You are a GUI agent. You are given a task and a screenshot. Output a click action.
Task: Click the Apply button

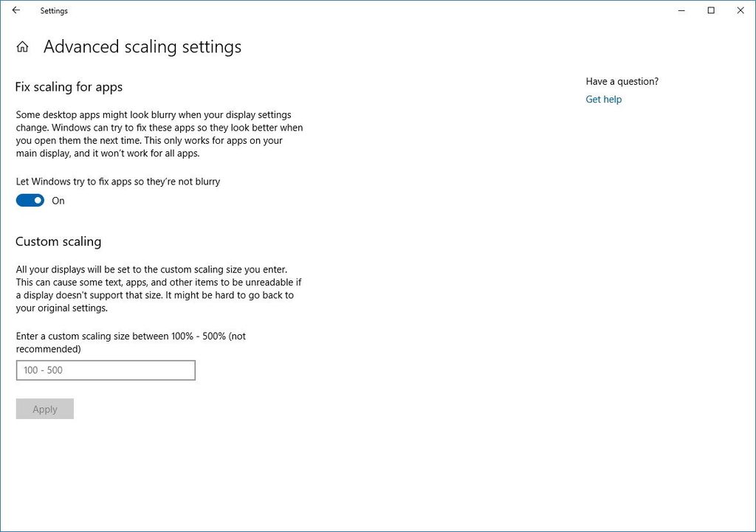click(x=44, y=409)
